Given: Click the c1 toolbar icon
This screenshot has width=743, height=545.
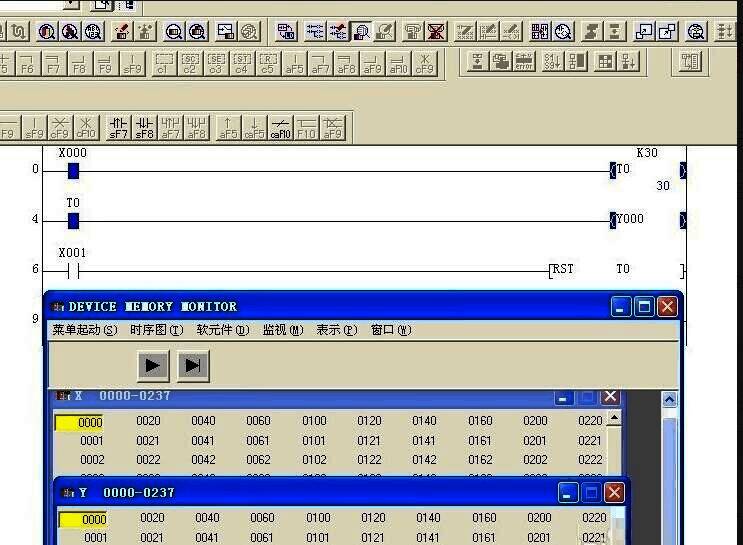Looking at the screenshot, I should pos(164,64).
